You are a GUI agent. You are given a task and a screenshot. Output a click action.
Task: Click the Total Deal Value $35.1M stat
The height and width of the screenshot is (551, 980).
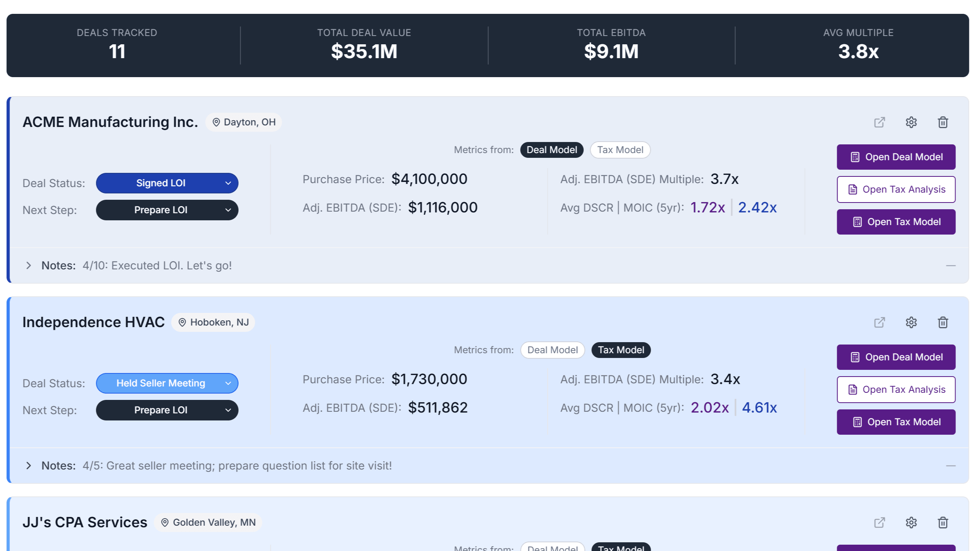pos(364,51)
